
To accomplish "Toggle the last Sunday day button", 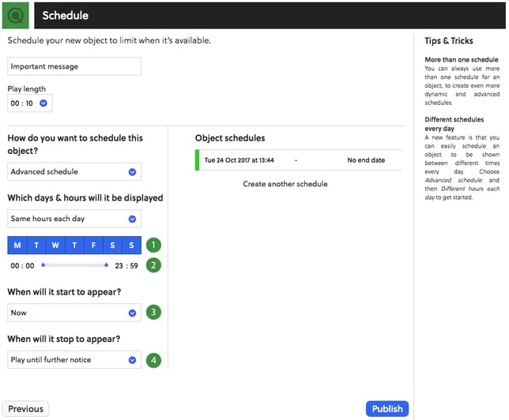I will [x=132, y=245].
